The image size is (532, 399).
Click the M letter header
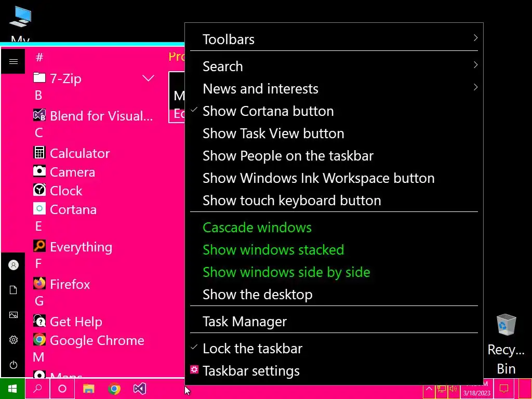coord(38,357)
